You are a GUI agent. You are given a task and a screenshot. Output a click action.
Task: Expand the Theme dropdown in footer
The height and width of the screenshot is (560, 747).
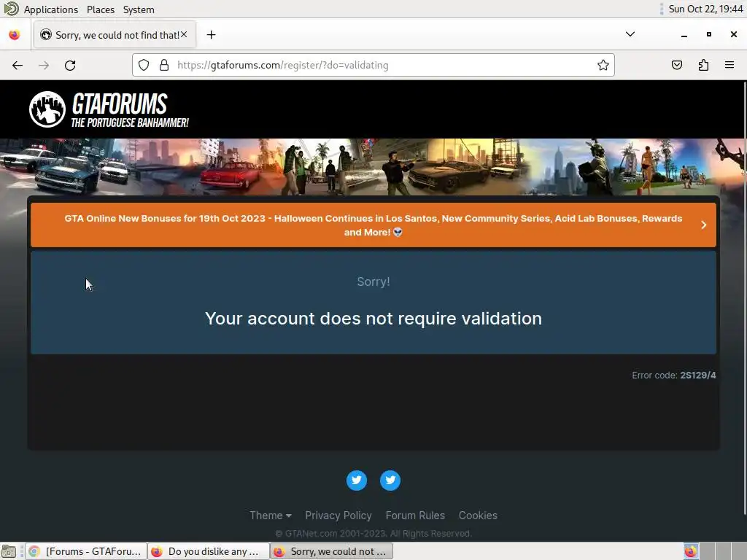click(271, 516)
